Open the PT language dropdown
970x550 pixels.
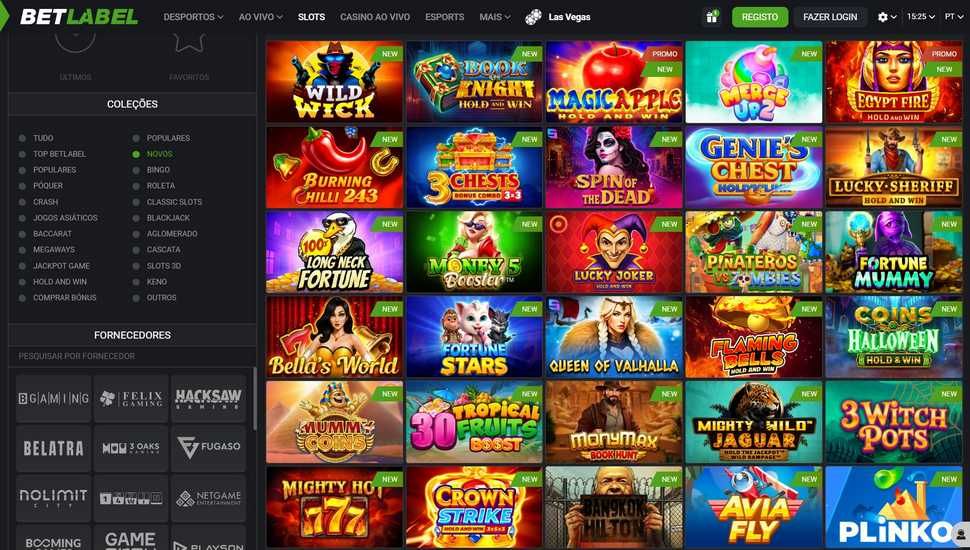pos(953,17)
